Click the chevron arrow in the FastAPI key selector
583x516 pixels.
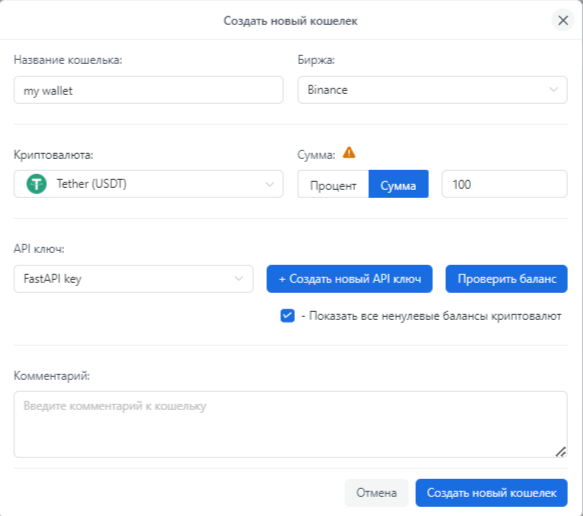point(239,279)
